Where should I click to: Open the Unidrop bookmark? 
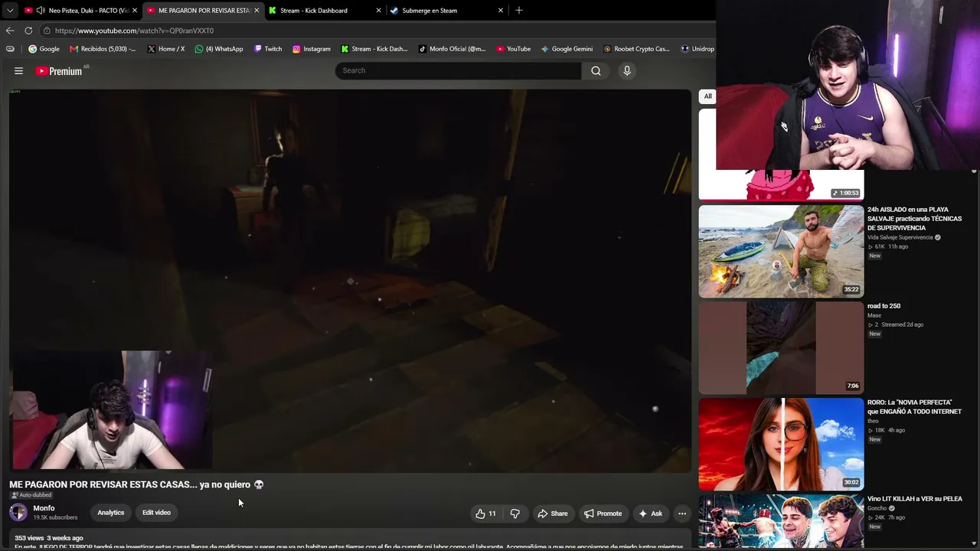(697, 49)
